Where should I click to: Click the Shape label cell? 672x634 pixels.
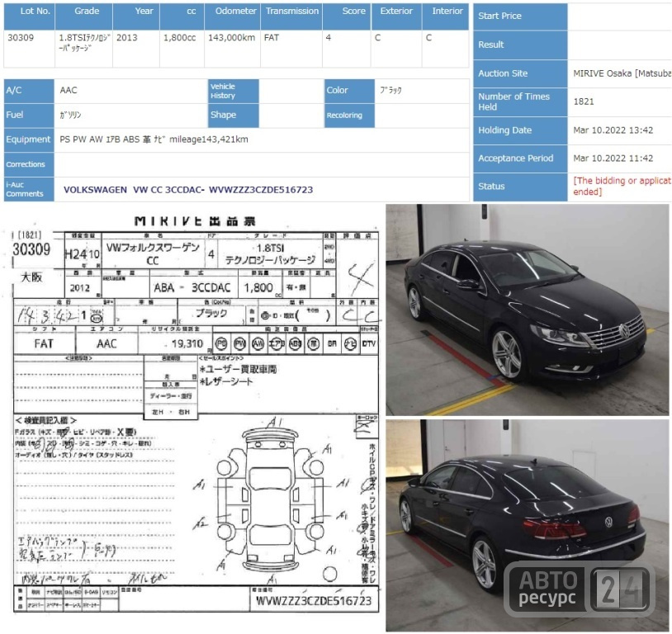tap(234, 116)
